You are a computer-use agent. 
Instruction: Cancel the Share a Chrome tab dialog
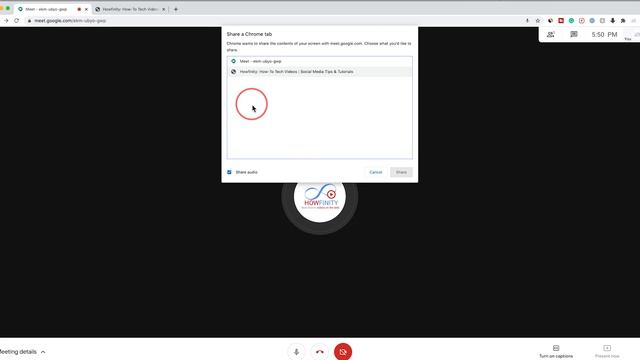[376, 172]
